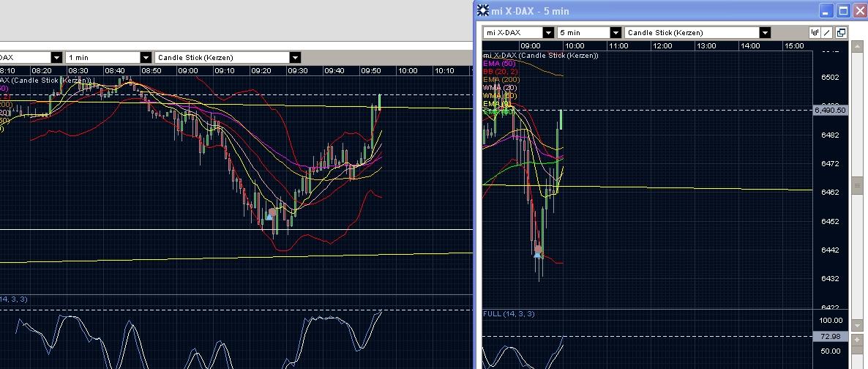Click the 14:00 time label in 5 min chart

(x=750, y=46)
